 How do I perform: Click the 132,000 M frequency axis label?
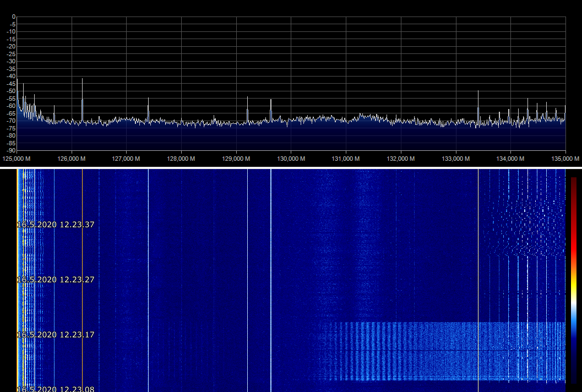pyautogui.click(x=401, y=159)
